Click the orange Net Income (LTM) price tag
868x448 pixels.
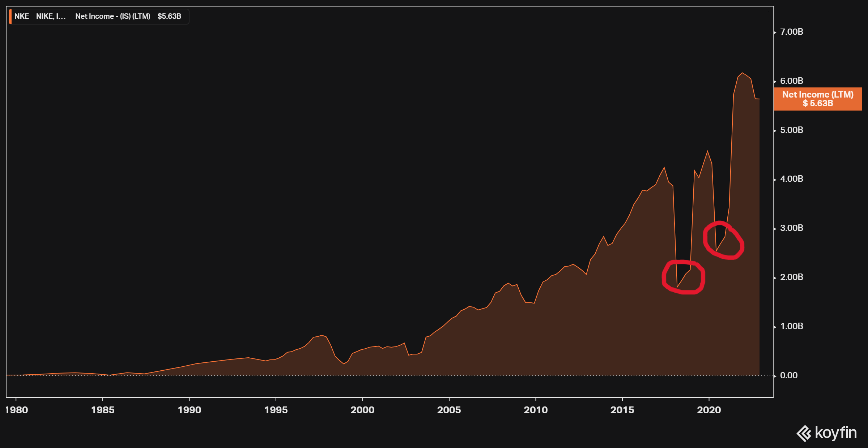point(817,99)
